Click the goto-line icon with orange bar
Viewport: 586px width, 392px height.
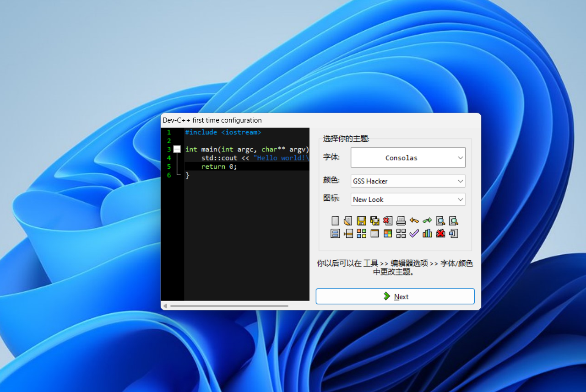(x=348, y=234)
